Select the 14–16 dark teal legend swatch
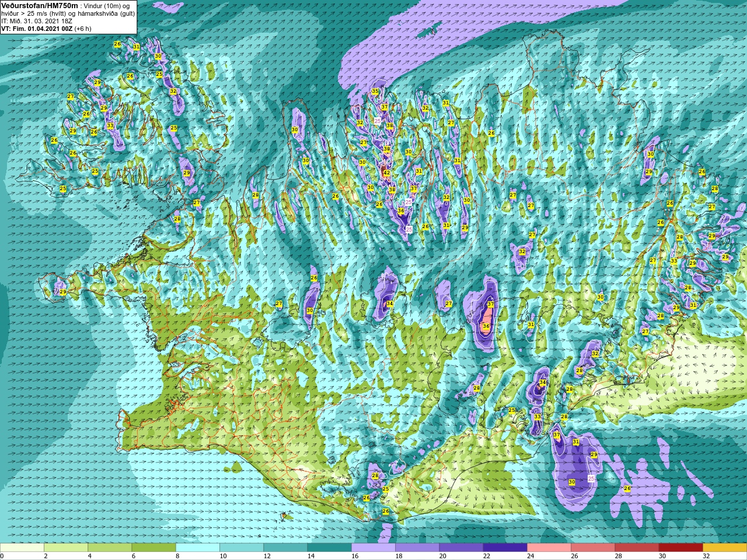This screenshot has width=747, height=560. 330,548
